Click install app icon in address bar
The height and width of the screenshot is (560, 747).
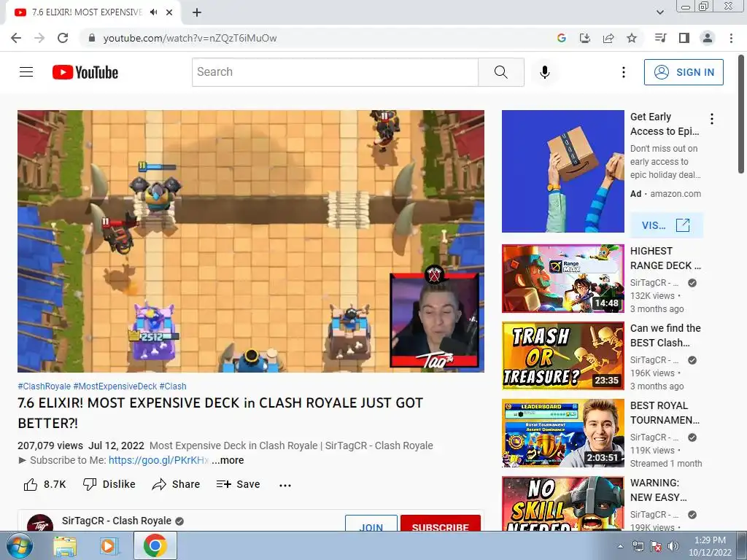click(584, 38)
